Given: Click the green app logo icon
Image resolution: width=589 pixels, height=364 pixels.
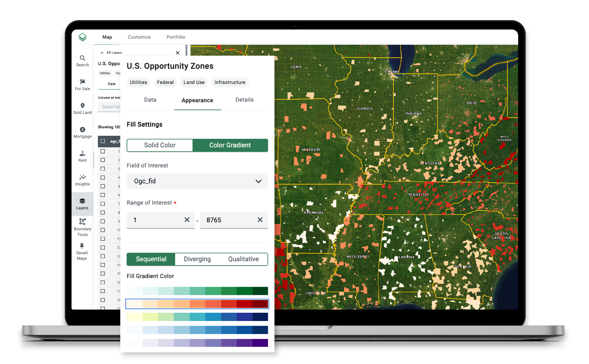Looking at the screenshot, I should coord(82,37).
